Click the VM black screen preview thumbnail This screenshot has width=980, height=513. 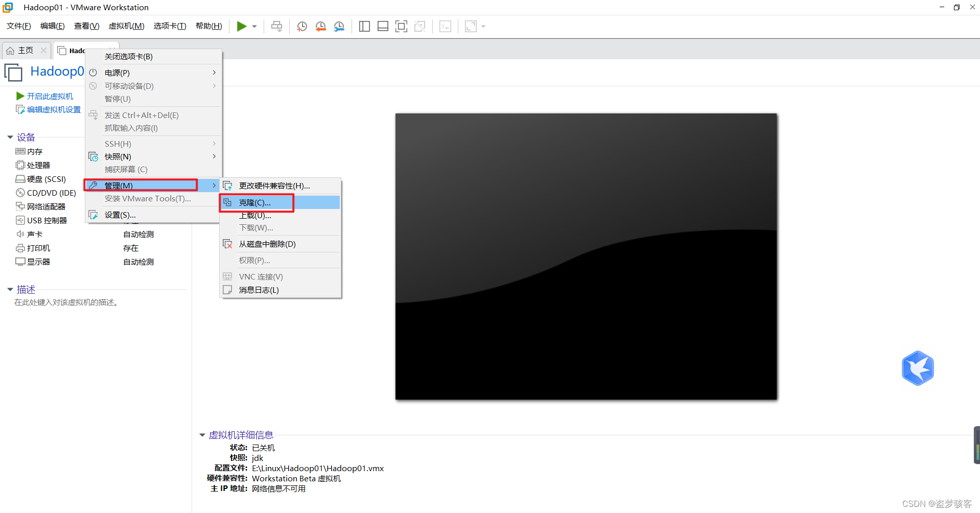tap(586, 256)
